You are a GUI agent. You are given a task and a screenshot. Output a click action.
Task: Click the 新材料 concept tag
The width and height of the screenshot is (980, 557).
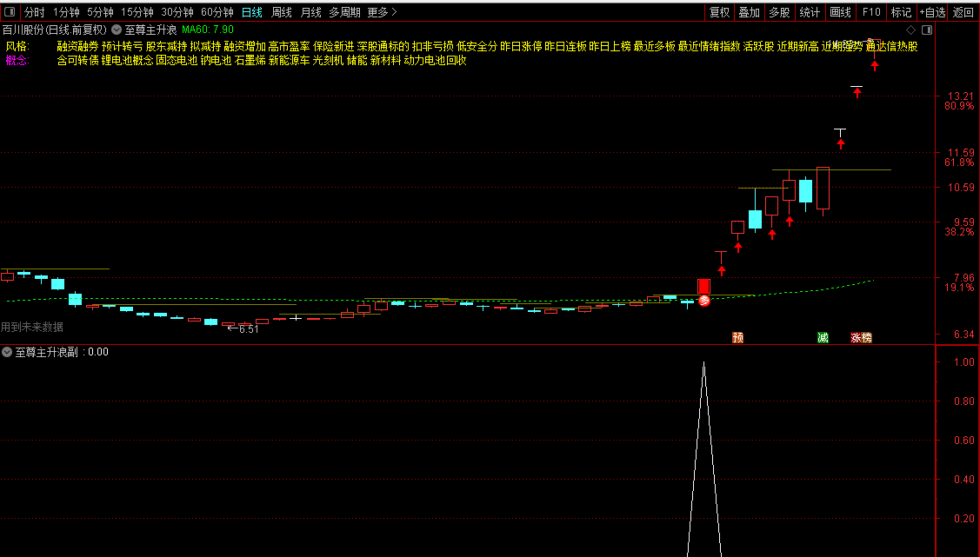(385, 60)
